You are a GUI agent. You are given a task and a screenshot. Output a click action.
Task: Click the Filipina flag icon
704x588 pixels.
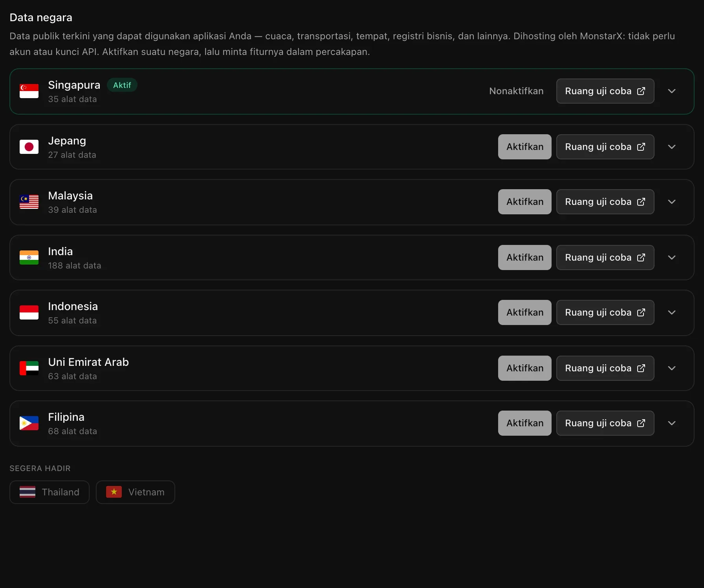(x=29, y=423)
